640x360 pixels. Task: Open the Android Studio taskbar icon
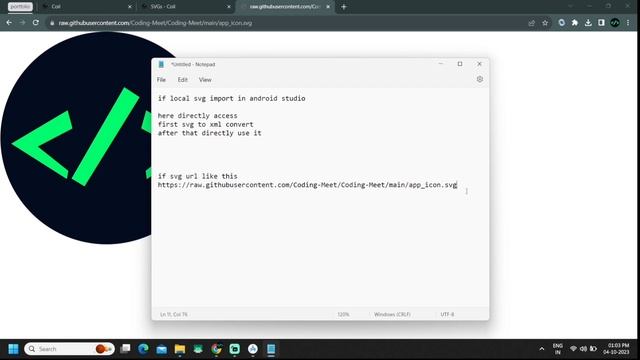click(x=198, y=349)
